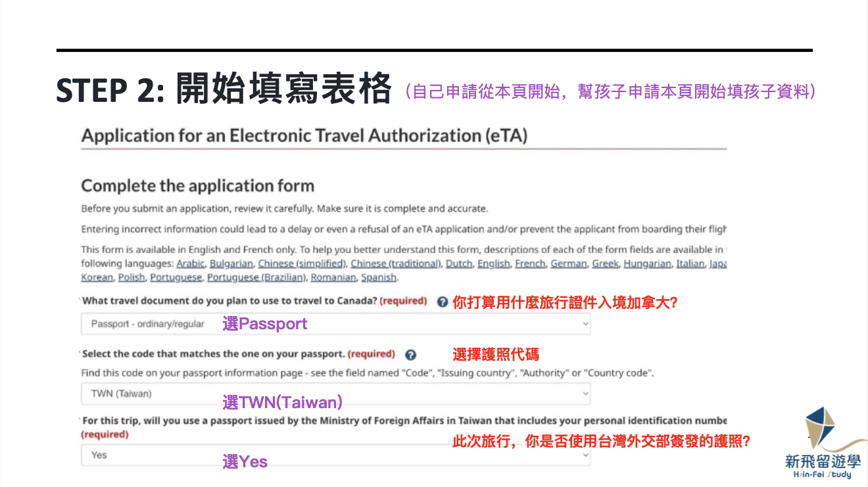Image resolution: width=868 pixels, height=487 pixels.
Task: Click the English language link
Action: (x=493, y=264)
